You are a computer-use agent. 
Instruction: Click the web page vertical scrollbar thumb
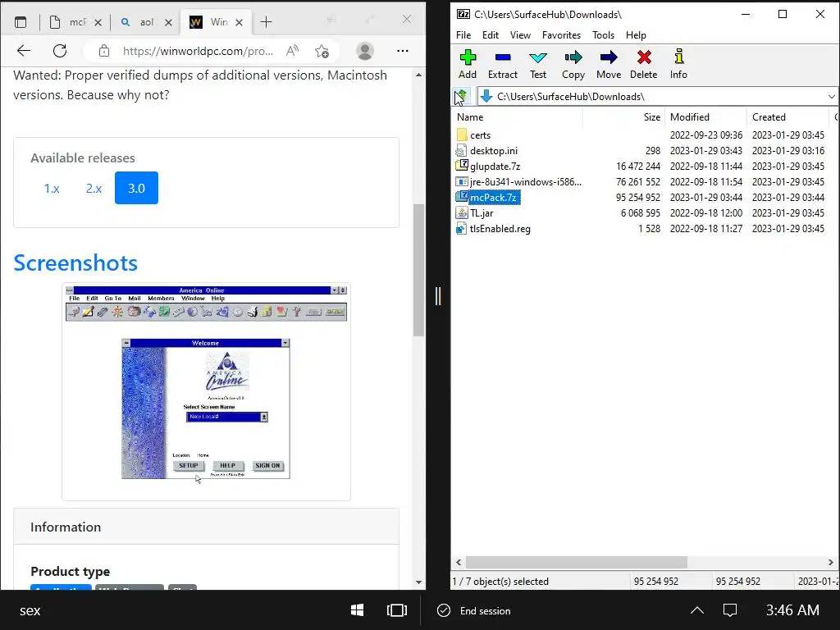click(x=418, y=270)
